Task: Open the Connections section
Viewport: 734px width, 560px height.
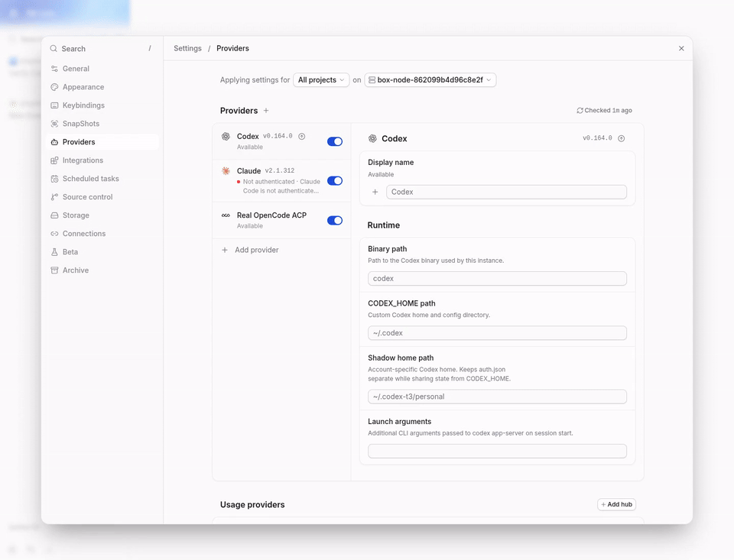Action: coord(102,234)
